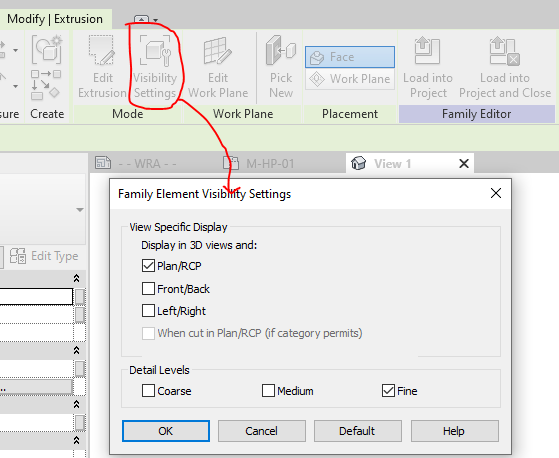Choose the Pick New work plane tool
559x458 pixels.
(x=281, y=67)
